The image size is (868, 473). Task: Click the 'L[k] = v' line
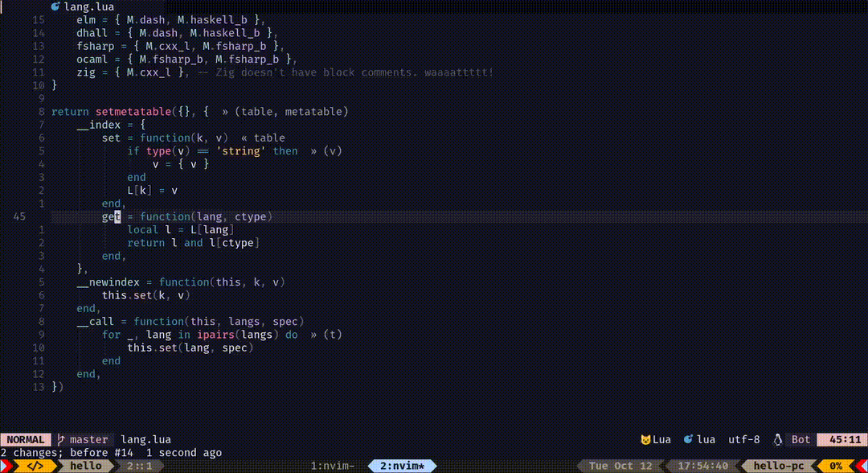(152, 191)
